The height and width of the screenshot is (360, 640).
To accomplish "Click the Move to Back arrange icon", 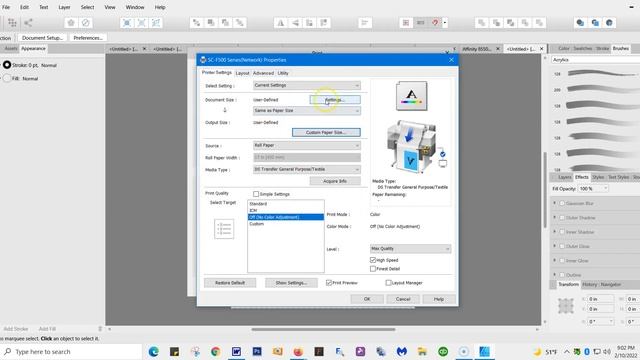I will (x=196, y=23).
